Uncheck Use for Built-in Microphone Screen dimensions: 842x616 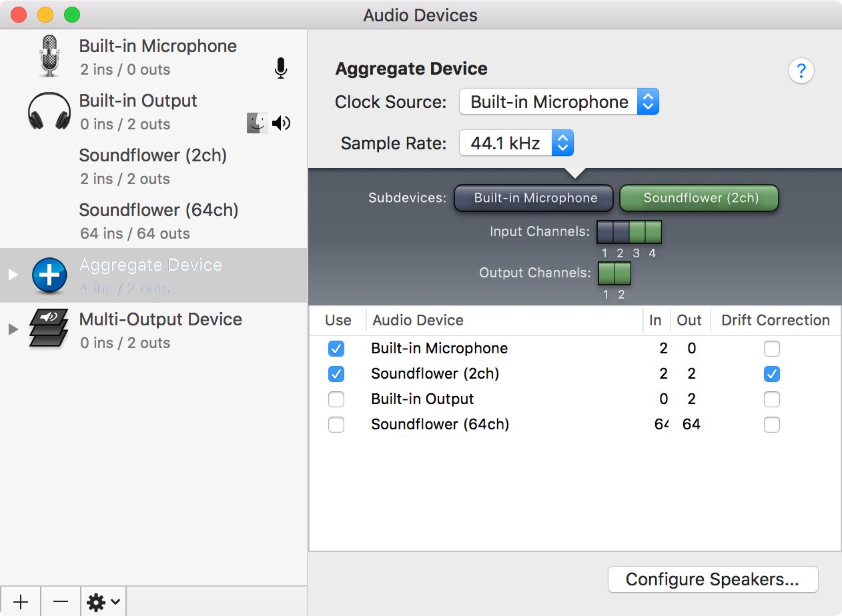pyautogui.click(x=336, y=349)
